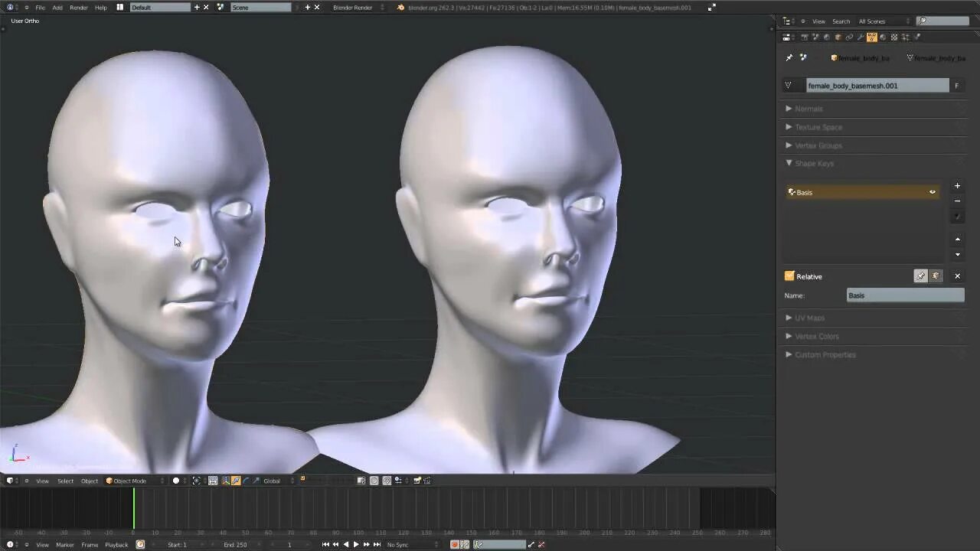Play animation in timeline
Image resolution: width=980 pixels, height=551 pixels.
[x=356, y=544]
